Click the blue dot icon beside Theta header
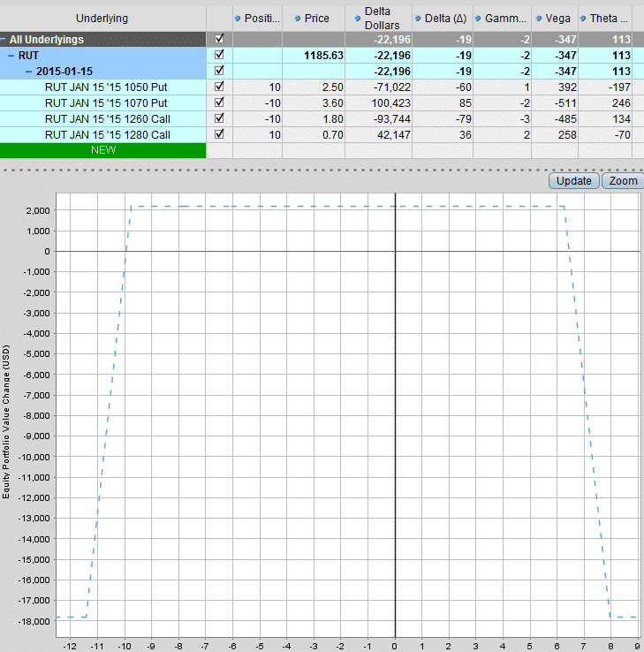Screen dimensions: 644x652 pos(583,19)
